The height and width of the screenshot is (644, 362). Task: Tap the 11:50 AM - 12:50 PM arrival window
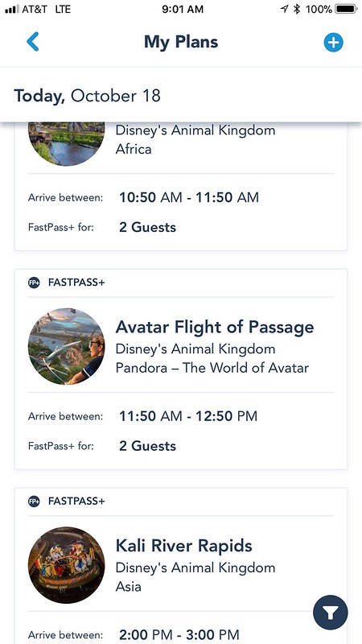coord(188,416)
